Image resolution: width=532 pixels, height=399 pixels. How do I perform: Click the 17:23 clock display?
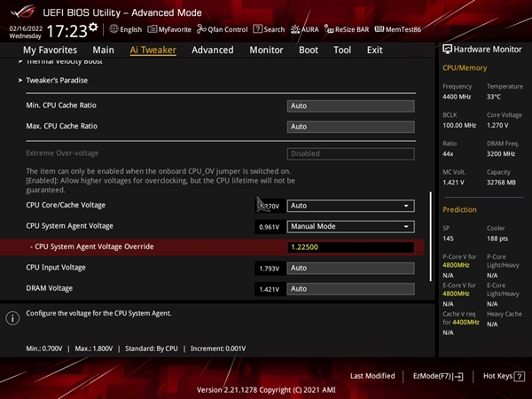point(66,31)
